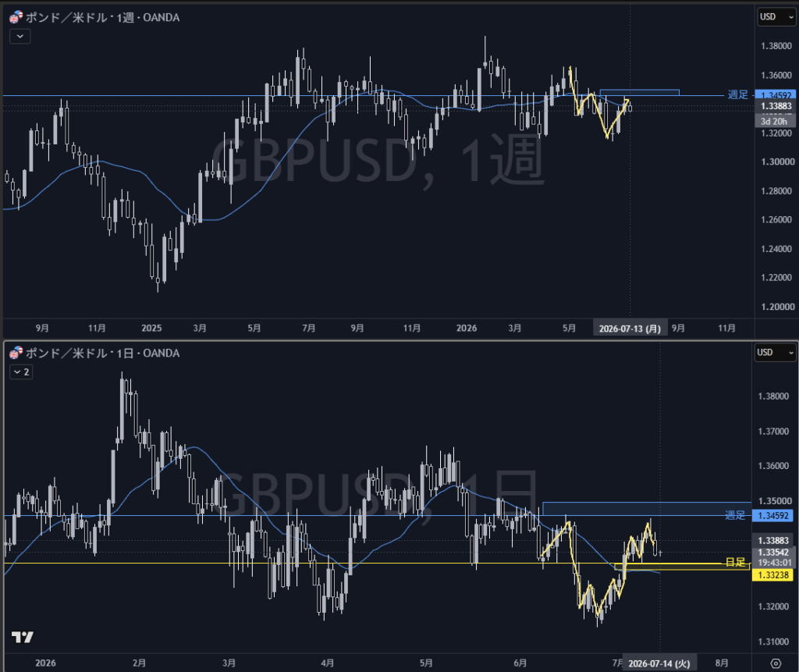Select the 週足 line label on weekly chart
799x672 pixels.
pyautogui.click(x=737, y=94)
